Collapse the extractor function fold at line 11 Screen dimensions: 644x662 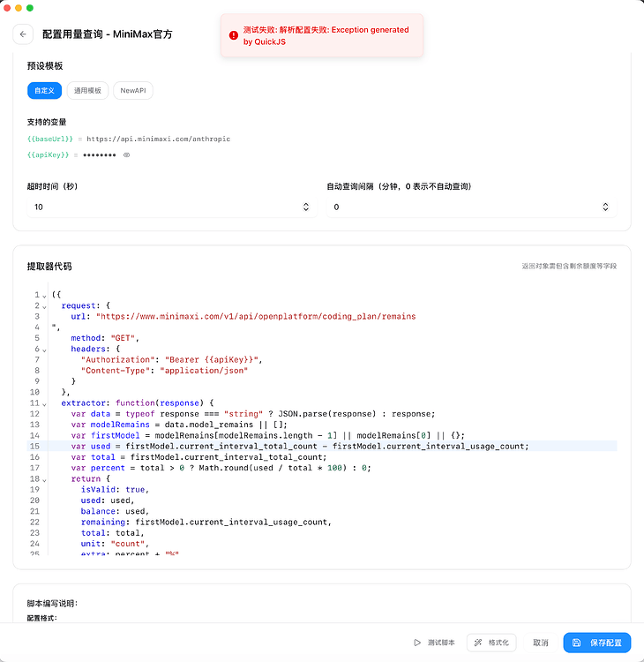44,404
